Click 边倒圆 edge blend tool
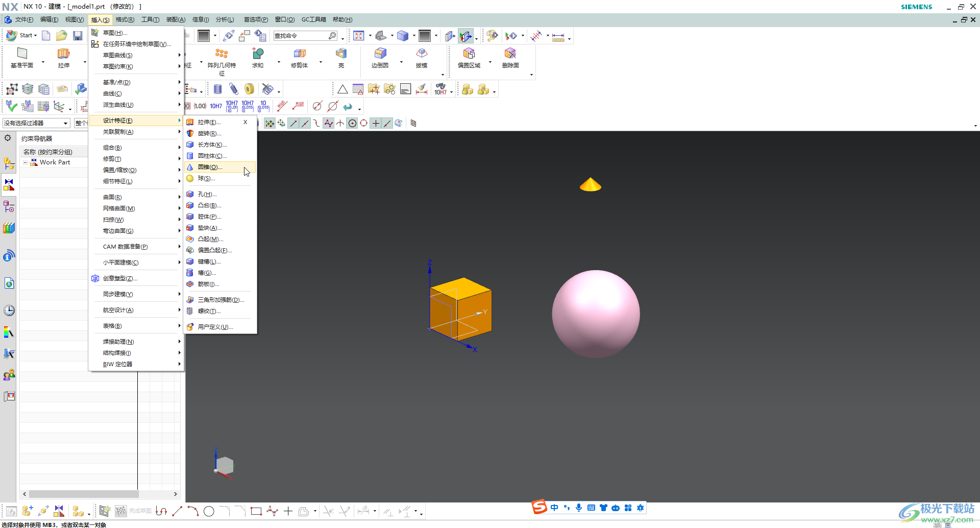This screenshot has height=528, width=980. [380, 58]
